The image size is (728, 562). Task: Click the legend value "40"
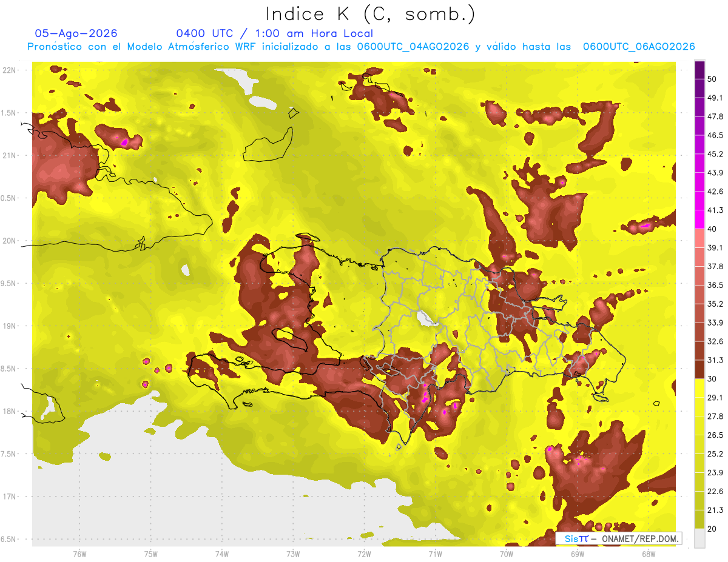712,229
